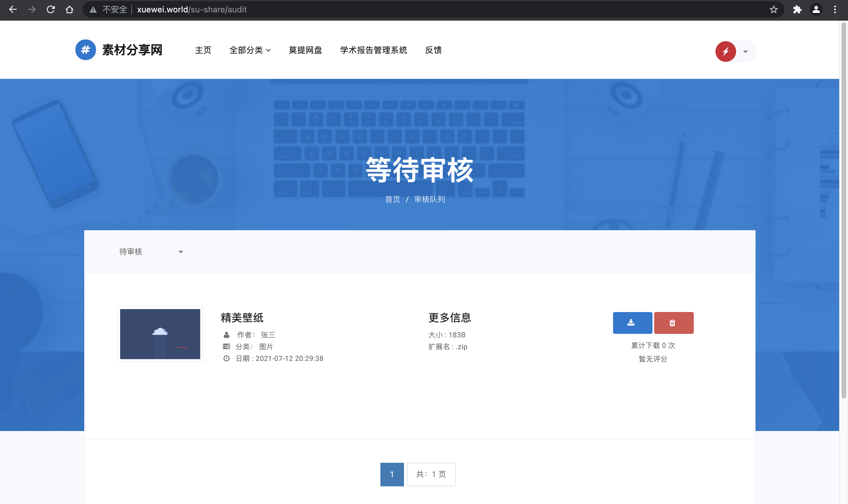848x504 pixels.
Task: Click the red lightning user avatar
Action: click(x=726, y=52)
